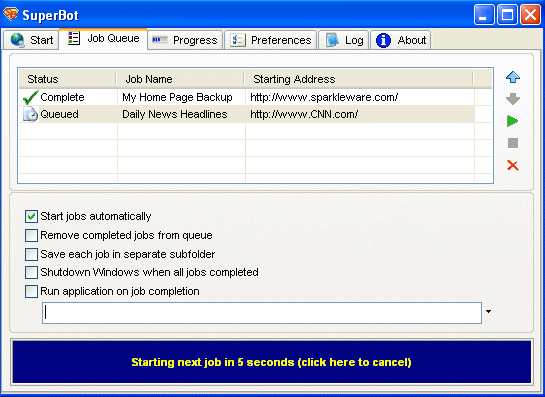The width and height of the screenshot is (545, 397).
Task: Click into the application path input field
Action: point(262,313)
